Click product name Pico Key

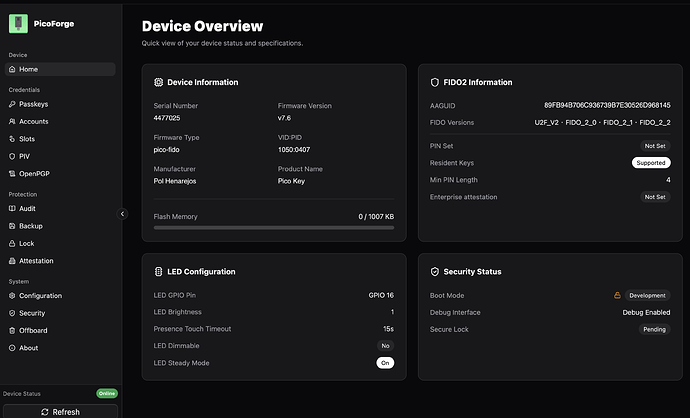pyautogui.click(x=291, y=181)
